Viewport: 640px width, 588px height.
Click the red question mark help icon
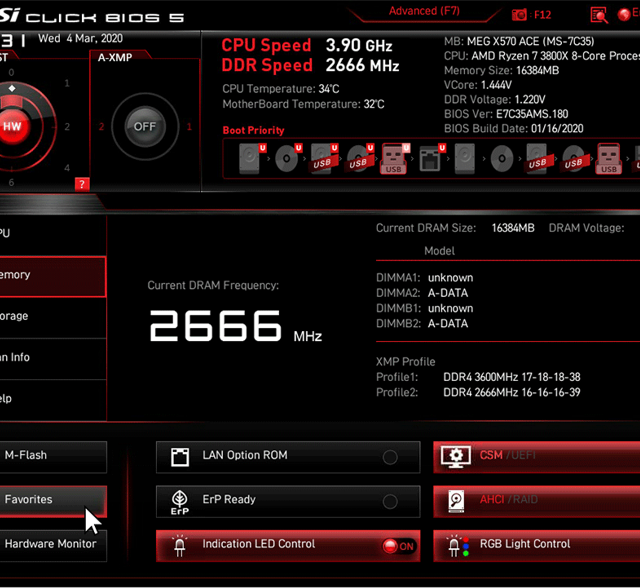[x=82, y=184]
